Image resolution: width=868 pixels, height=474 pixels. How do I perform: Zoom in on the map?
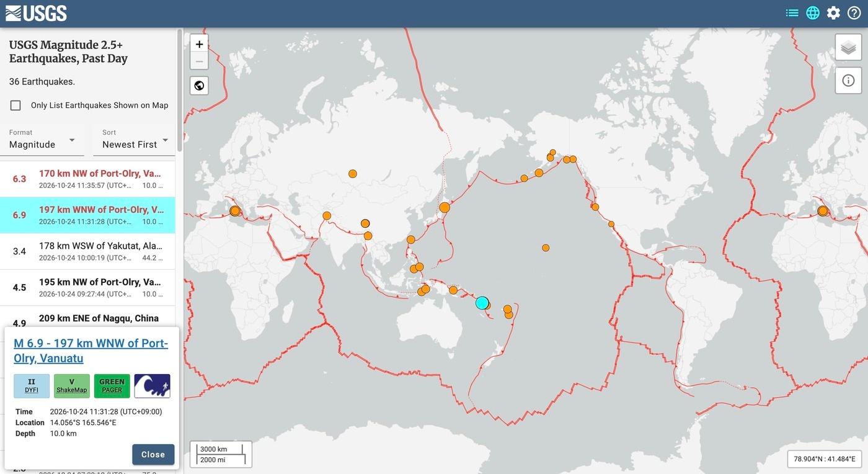(199, 44)
